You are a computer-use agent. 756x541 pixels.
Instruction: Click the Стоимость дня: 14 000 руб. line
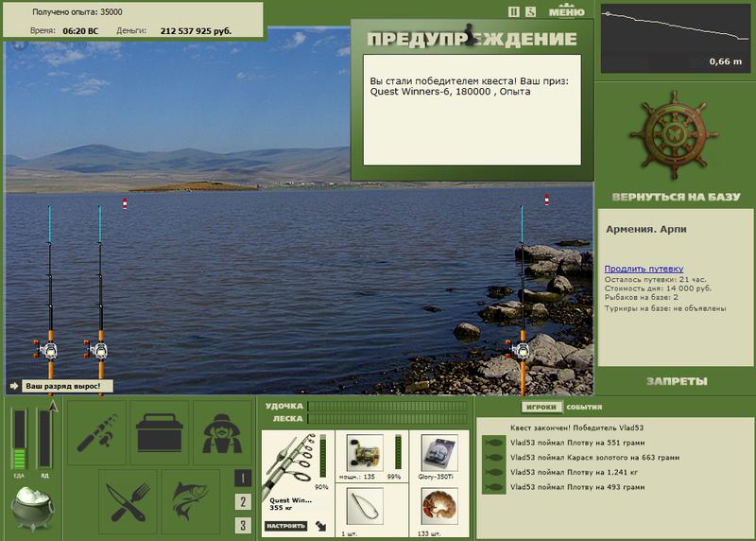658,288
